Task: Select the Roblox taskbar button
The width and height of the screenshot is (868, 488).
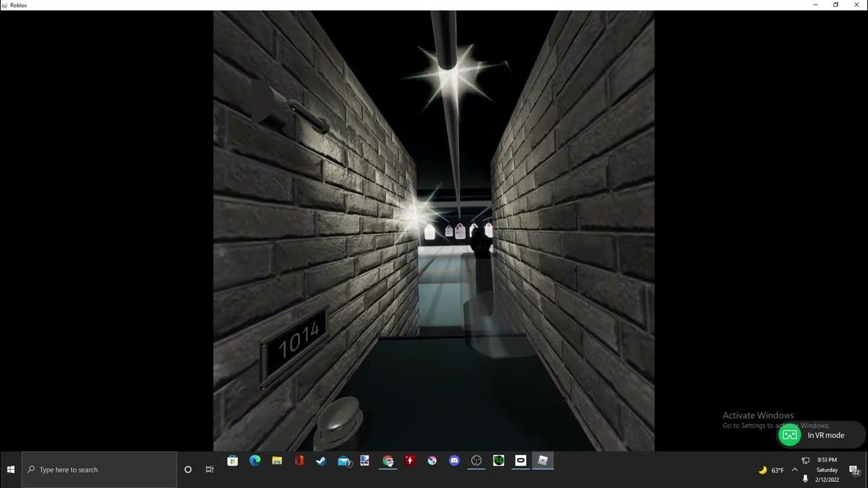Action: pos(542,461)
